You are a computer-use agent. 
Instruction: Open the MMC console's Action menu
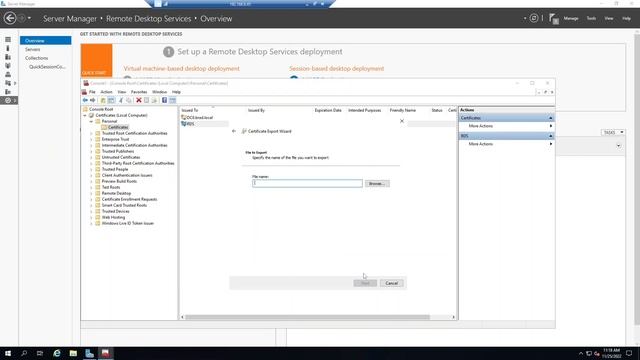106,92
